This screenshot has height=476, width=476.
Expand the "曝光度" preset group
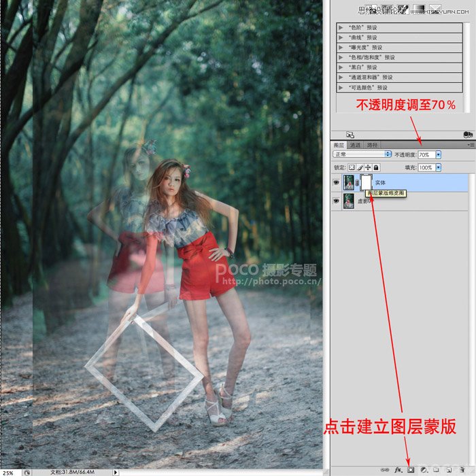click(341, 48)
